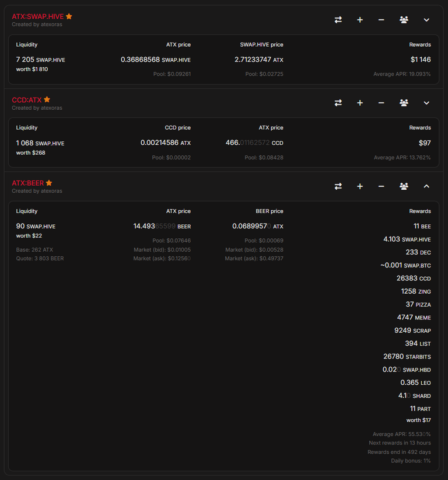The image size is (448, 480).
Task: Remove liquidity from ATX:BEER pool
Action: [x=381, y=186]
